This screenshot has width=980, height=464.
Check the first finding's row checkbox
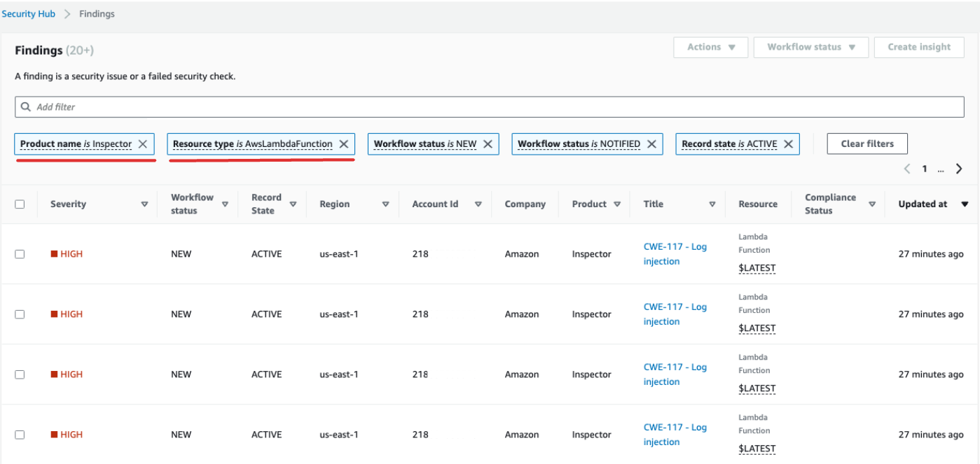[x=20, y=253]
